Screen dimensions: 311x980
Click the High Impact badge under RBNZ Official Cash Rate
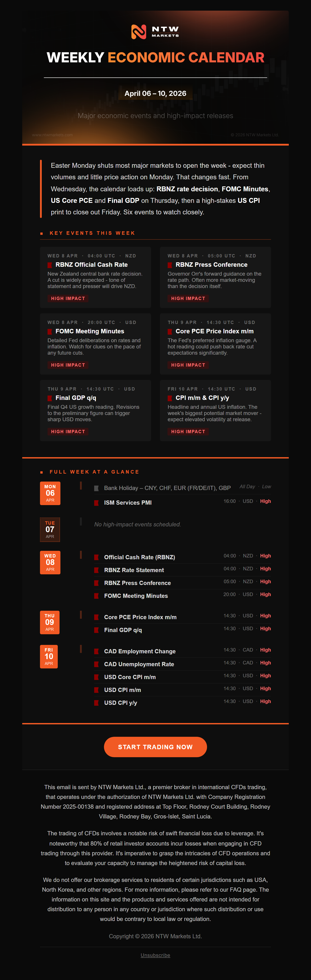click(x=68, y=299)
